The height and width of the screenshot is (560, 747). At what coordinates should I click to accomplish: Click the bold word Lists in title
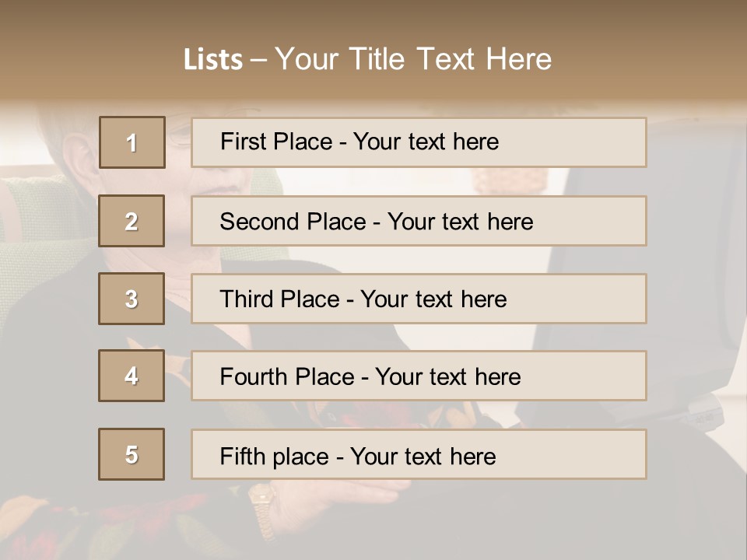212,59
